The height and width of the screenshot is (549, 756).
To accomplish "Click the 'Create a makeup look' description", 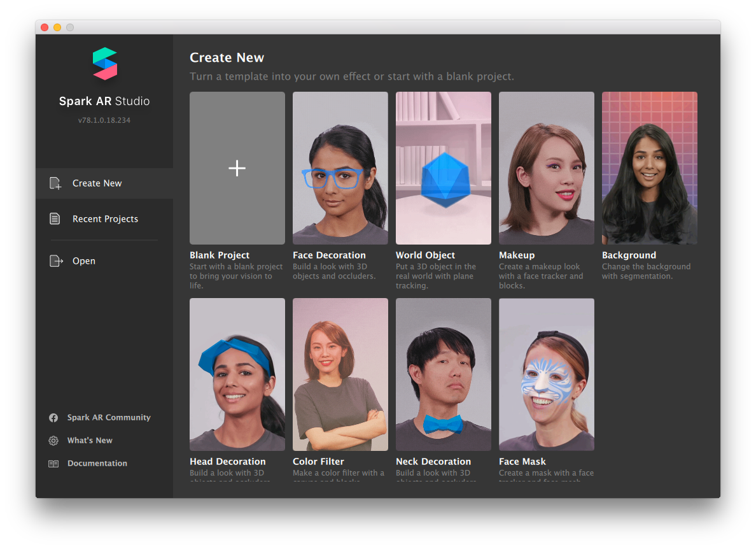I will click(x=541, y=276).
